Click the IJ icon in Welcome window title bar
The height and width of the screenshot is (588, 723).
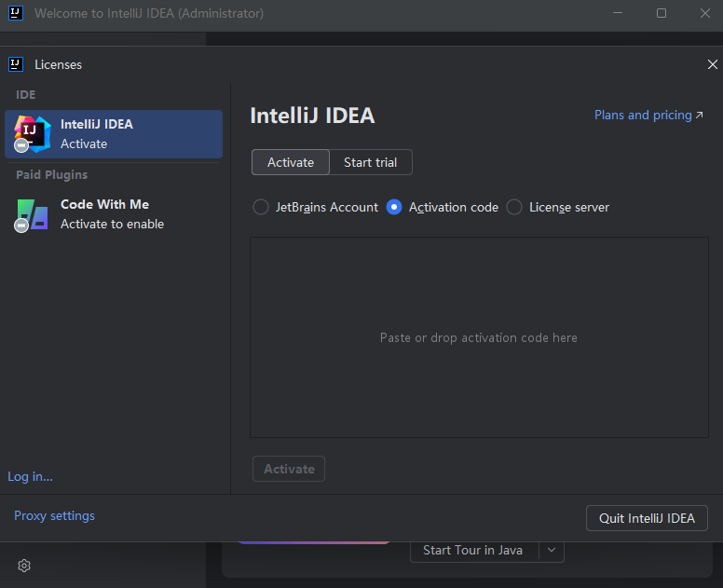[16, 13]
